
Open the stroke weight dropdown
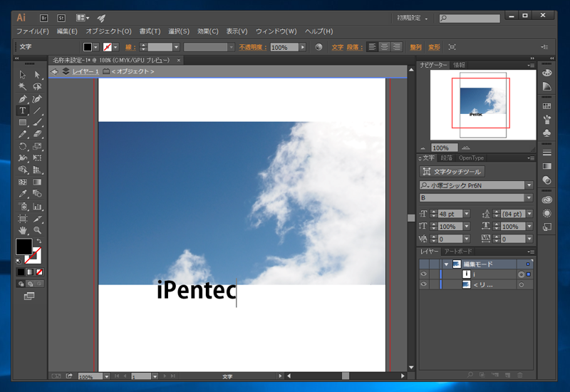[x=176, y=47]
